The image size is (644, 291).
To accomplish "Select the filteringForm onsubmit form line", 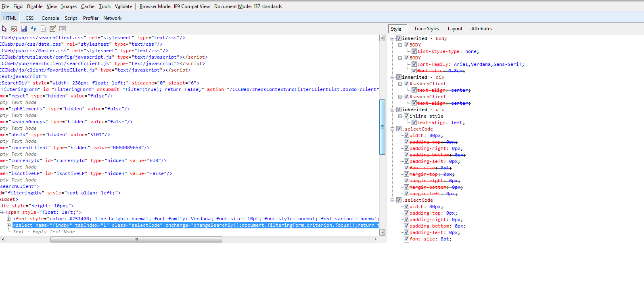I will (x=190, y=89).
